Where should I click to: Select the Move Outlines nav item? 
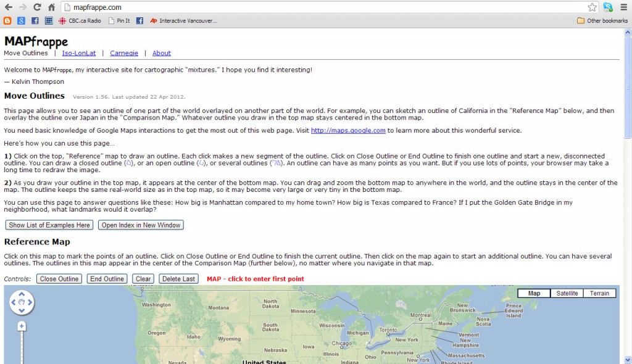coord(26,53)
